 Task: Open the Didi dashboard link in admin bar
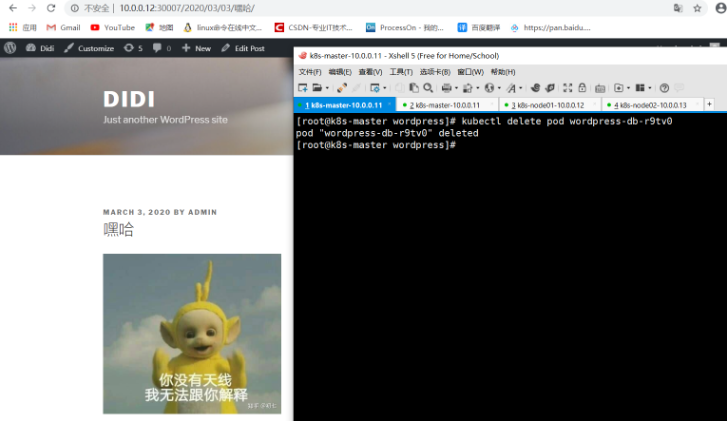click(x=40, y=48)
